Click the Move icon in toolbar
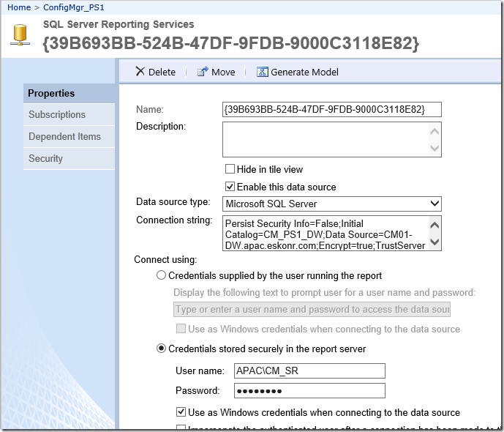504x432 pixels. click(203, 72)
